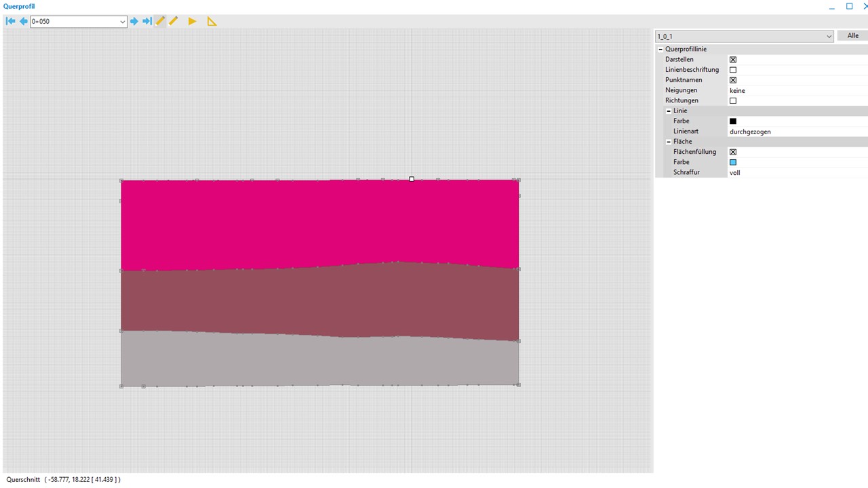Toggle the highlighted pencil edit tool
This screenshot has height=488, width=868.
[x=160, y=21]
